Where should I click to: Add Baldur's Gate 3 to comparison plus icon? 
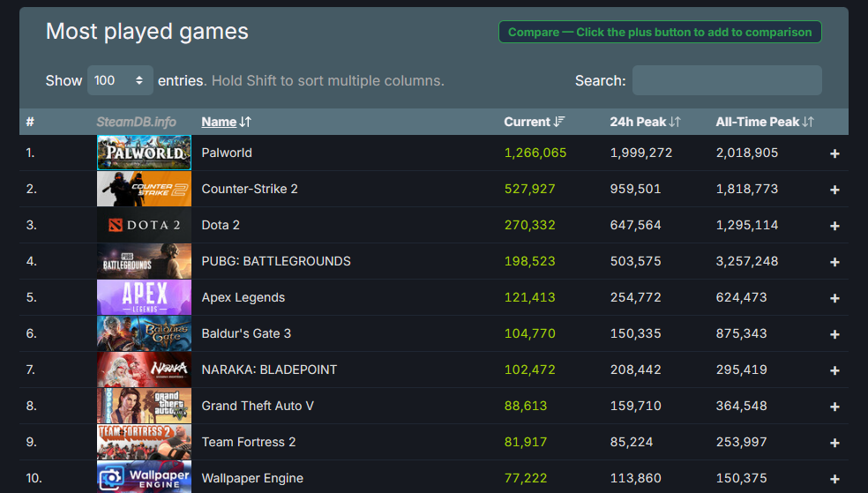834,334
